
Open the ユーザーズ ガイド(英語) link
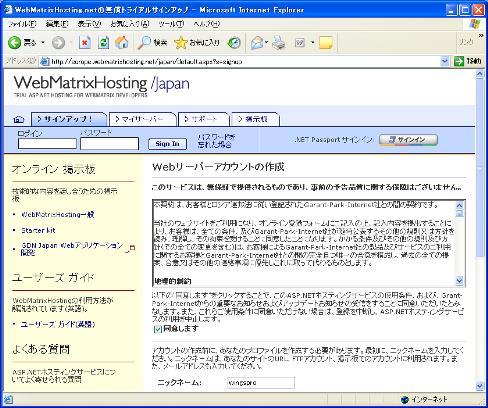point(58,324)
